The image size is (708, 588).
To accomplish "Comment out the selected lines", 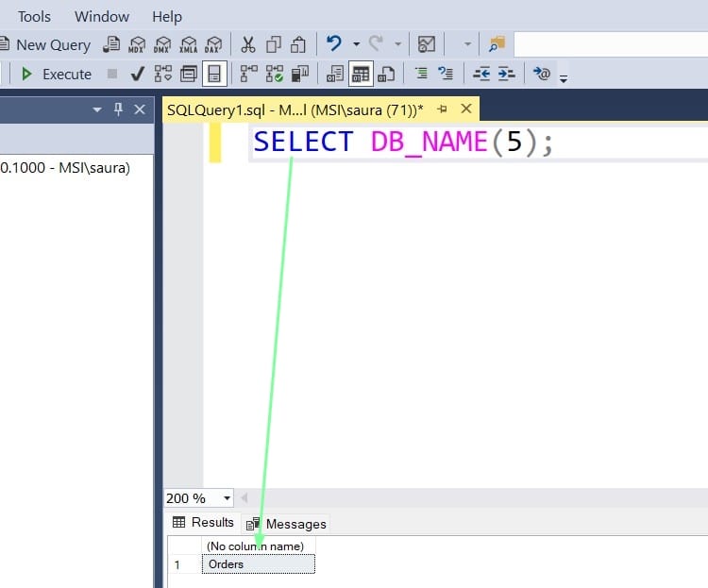I will 421,74.
